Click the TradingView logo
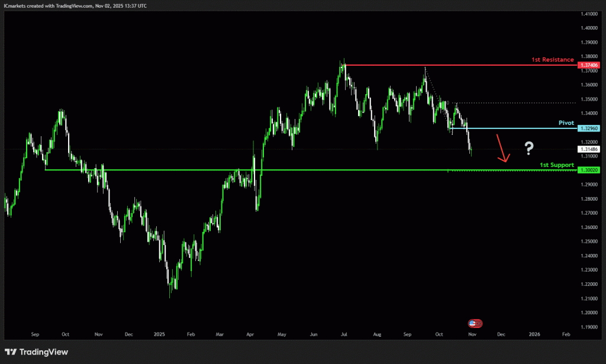The height and width of the screenshot is (364, 606). pos(37,352)
